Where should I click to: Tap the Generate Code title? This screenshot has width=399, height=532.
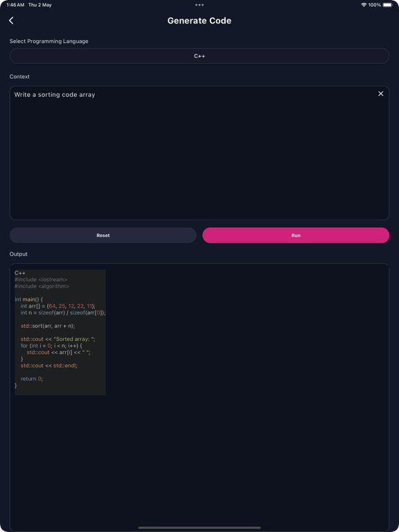199,21
